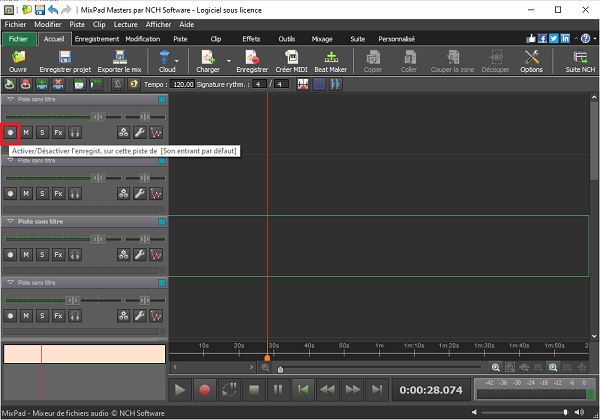Click the fourth track's pan slider handle
Screen dimensions: 600x420
[145, 300]
